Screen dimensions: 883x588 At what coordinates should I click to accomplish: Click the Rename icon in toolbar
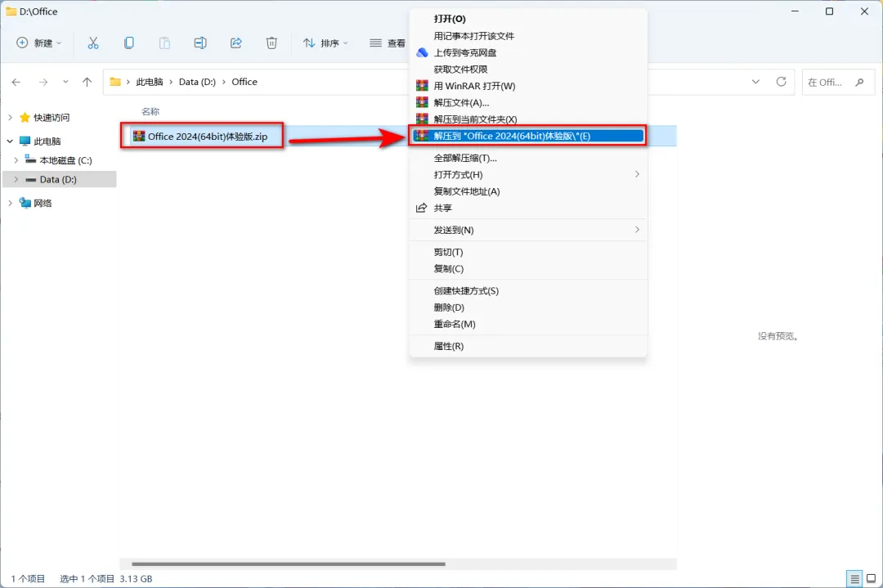(200, 43)
